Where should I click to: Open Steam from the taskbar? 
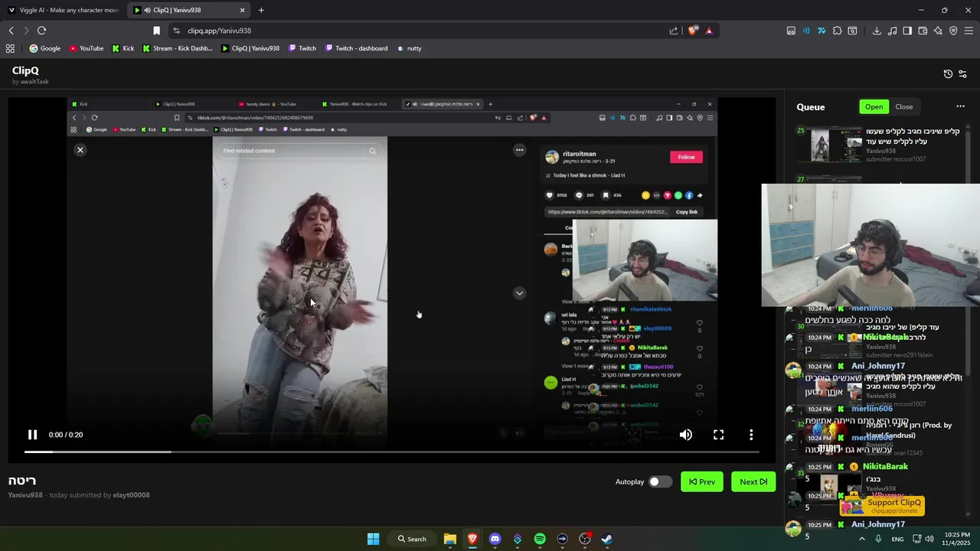606,539
